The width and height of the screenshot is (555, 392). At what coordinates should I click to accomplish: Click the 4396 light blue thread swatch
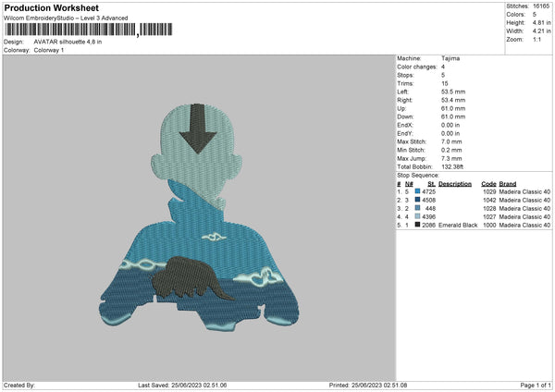(x=417, y=216)
